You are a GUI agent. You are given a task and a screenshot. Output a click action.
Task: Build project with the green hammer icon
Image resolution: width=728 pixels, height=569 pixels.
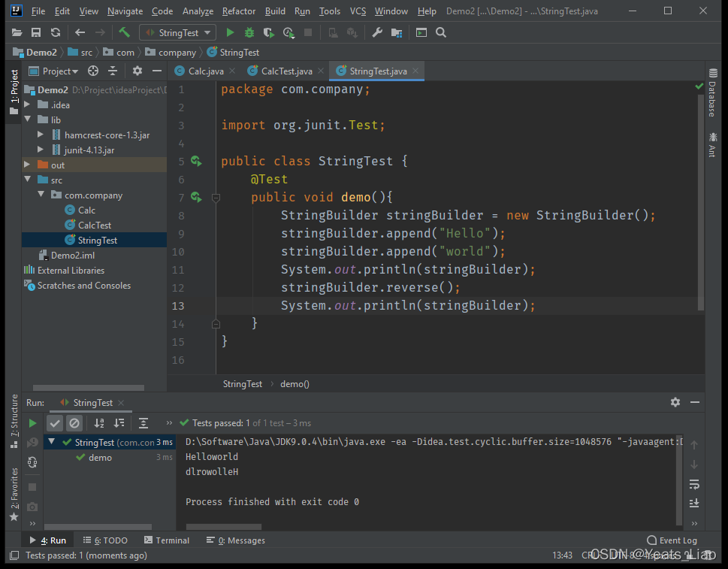124,32
